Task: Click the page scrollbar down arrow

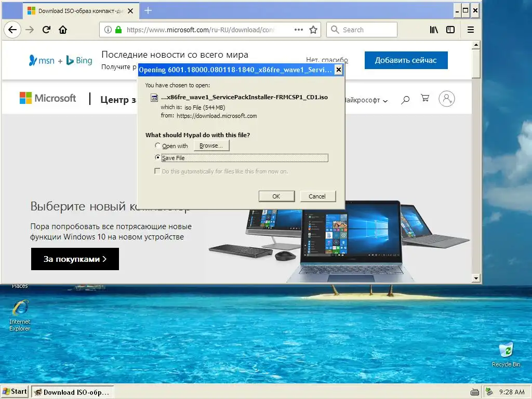Action: tap(476, 278)
